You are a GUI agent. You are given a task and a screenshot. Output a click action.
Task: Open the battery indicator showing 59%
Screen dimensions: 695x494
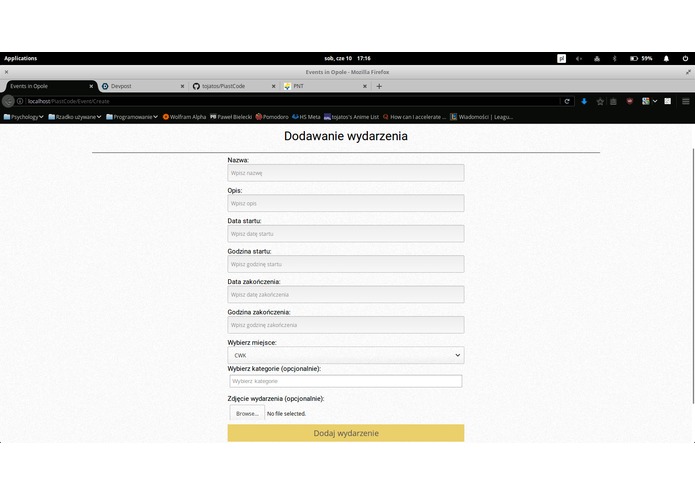coord(641,58)
